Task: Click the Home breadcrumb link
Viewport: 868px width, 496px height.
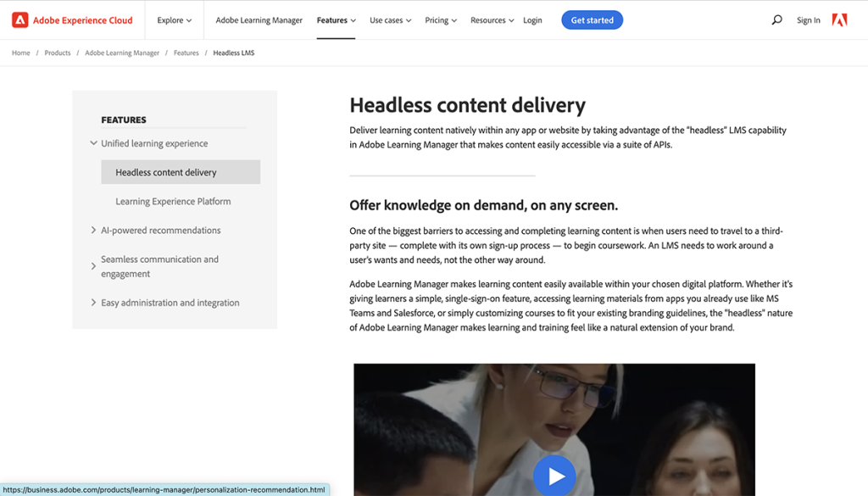Action: tap(20, 53)
